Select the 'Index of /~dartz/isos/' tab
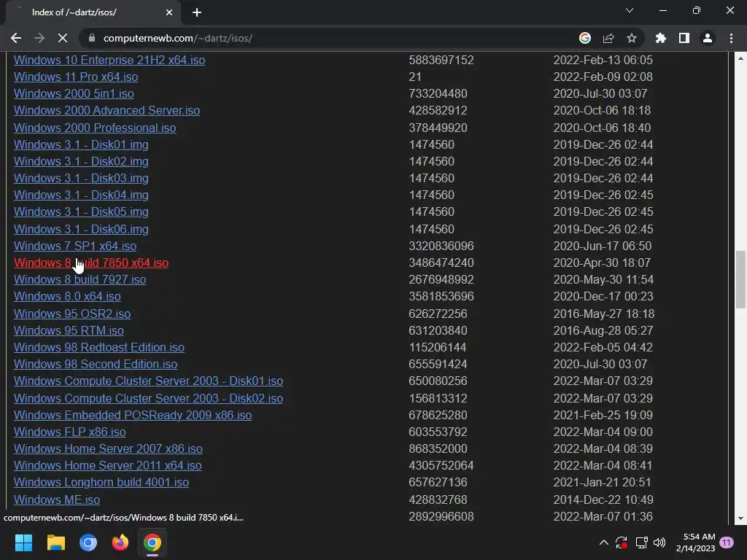 coord(93,12)
